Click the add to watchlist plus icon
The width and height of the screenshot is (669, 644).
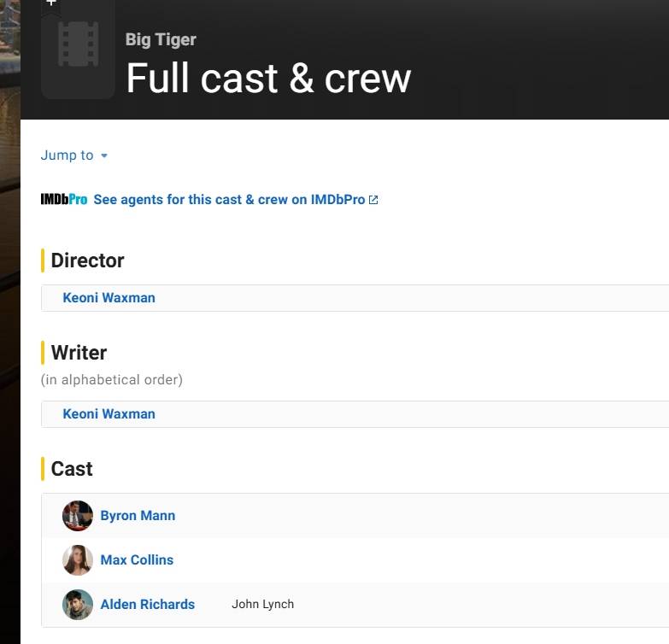[x=51, y=3]
